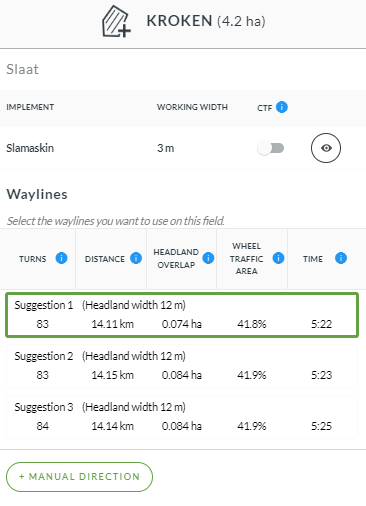Toggle implement visibility with the eye icon
Image resolution: width=366 pixels, height=506 pixels.
pyautogui.click(x=326, y=148)
